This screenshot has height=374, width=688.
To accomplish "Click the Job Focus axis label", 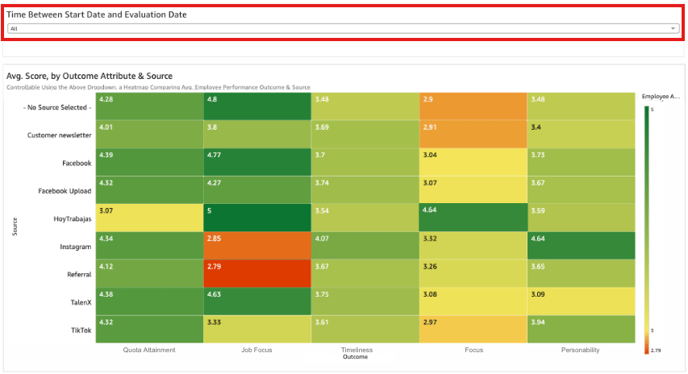I will pyautogui.click(x=257, y=350).
